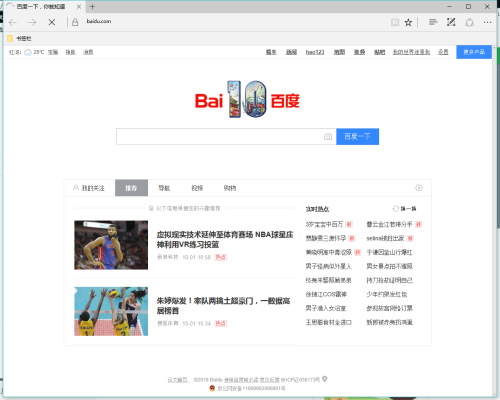Image resolution: width=500 pixels, height=400 pixels.
Task: Open hot topic 3岁宝宝中百万
Action: click(324, 224)
